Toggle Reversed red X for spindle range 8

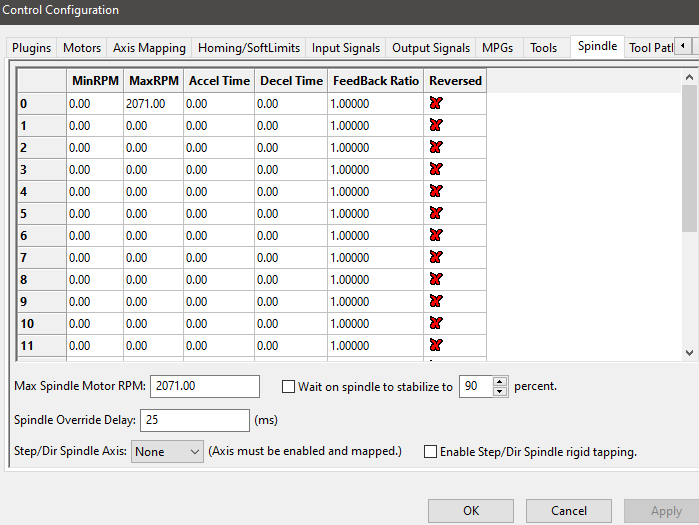point(436,279)
